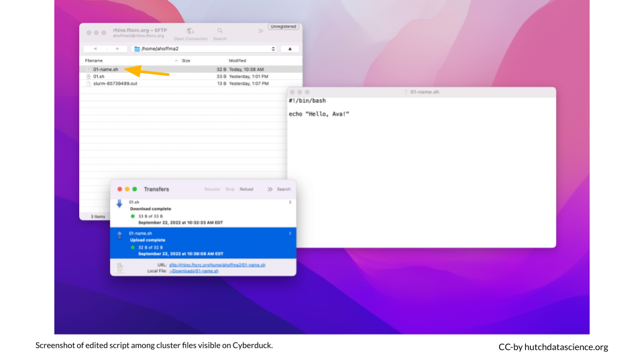
Task: Click the document icon beside the URL details
Action: pos(119,267)
